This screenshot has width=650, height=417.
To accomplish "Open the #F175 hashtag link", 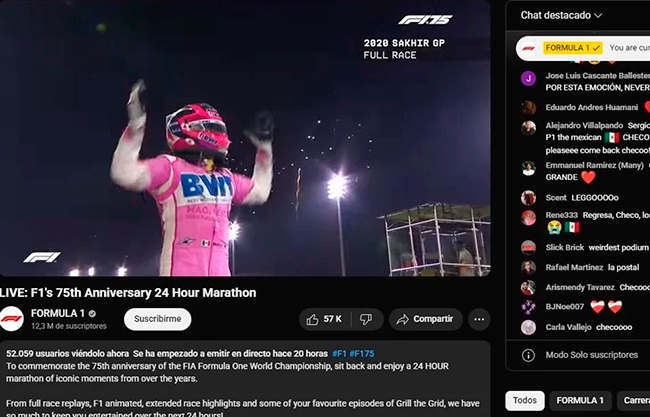I will (x=361, y=354).
